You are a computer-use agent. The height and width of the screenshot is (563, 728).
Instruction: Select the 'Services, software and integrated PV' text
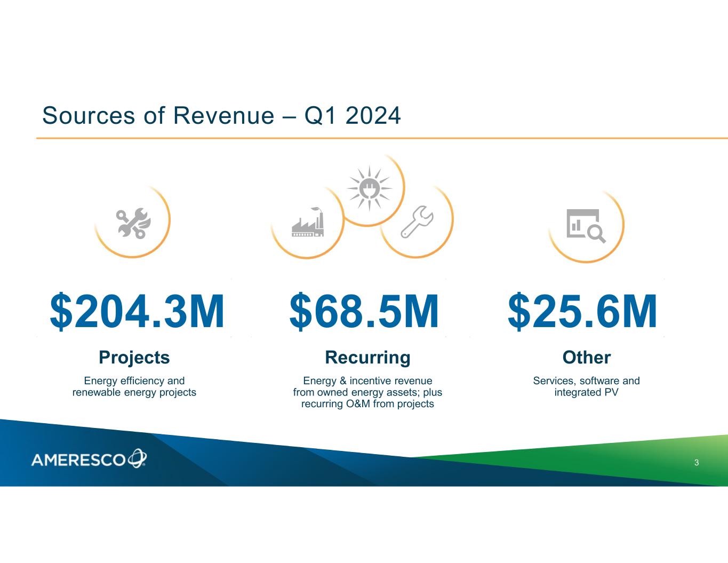pyautogui.click(x=586, y=386)
